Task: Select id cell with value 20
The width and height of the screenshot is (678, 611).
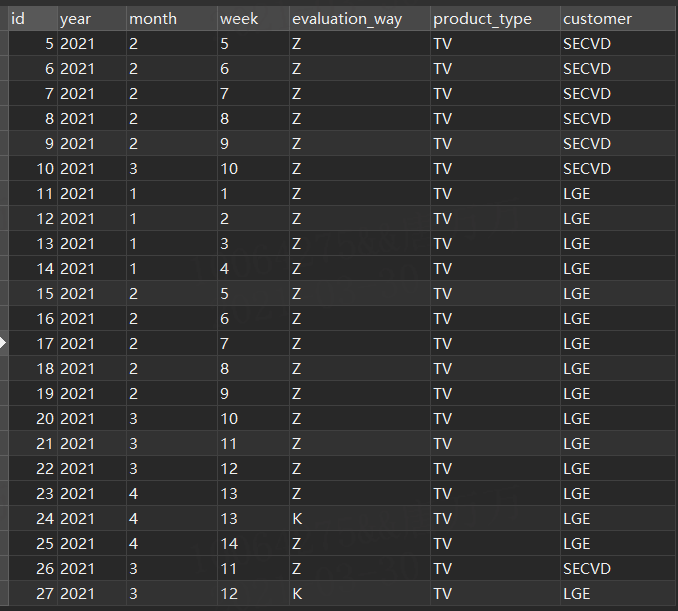Action: [x=33, y=419]
